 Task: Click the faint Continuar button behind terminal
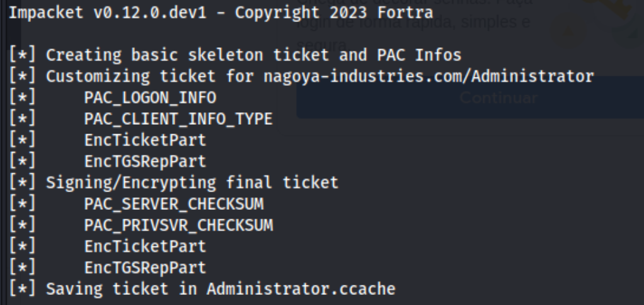point(498,98)
